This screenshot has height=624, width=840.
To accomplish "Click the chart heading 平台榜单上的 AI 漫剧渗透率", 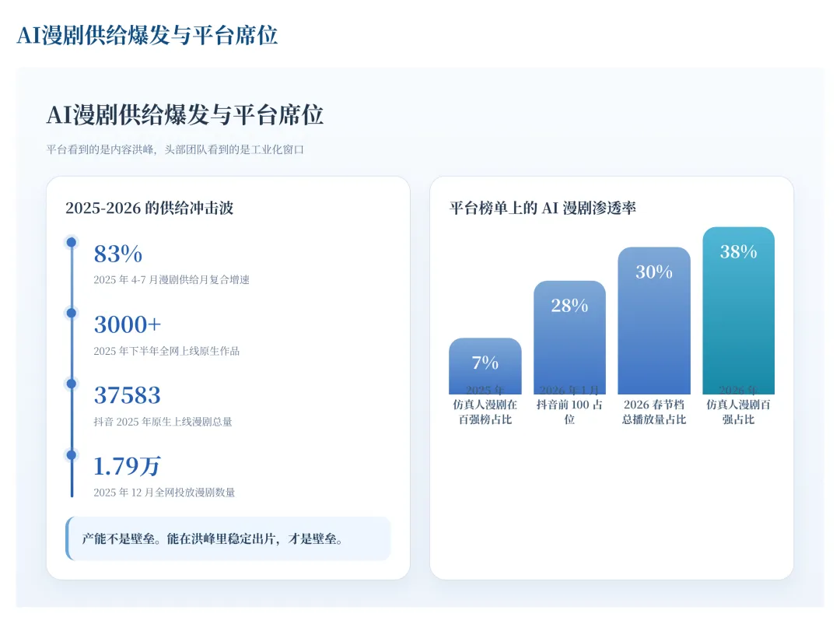I will tap(543, 208).
